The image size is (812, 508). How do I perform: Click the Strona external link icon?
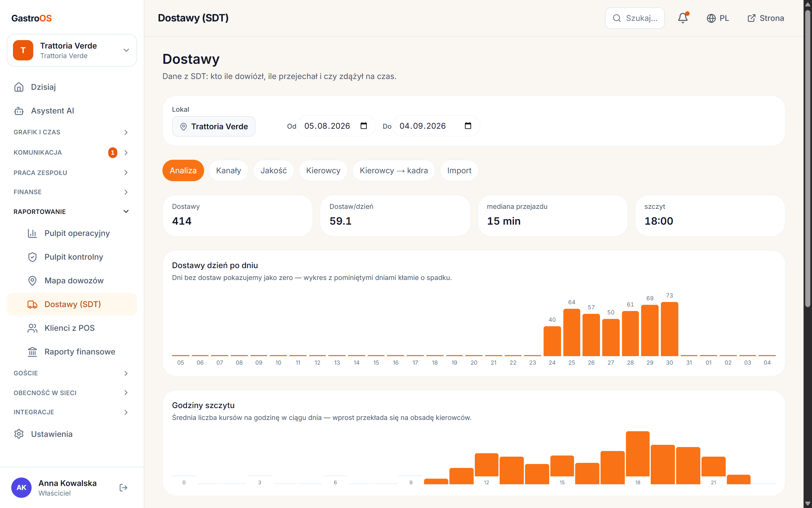pos(751,18)
